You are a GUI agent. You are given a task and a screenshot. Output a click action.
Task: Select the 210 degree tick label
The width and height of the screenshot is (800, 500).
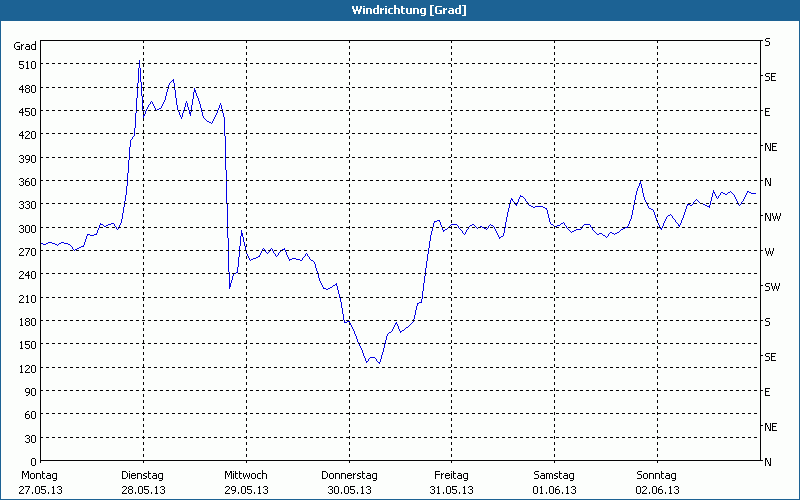(x=28, y=299)
